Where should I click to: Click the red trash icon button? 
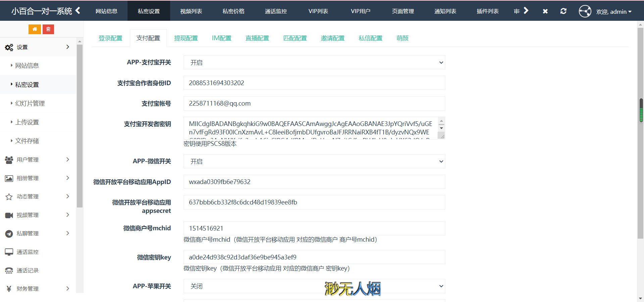48,29
